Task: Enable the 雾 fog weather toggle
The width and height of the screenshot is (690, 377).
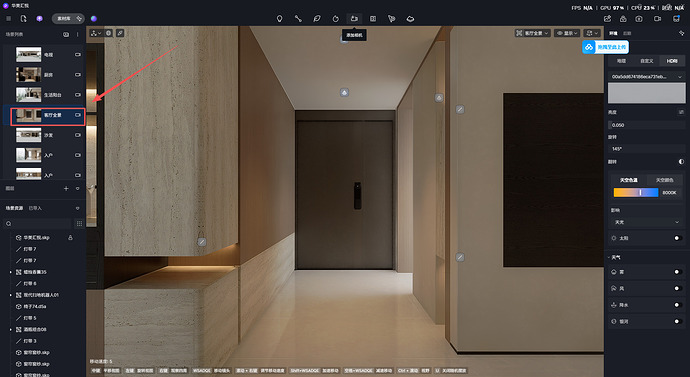Action: point(678,272)
